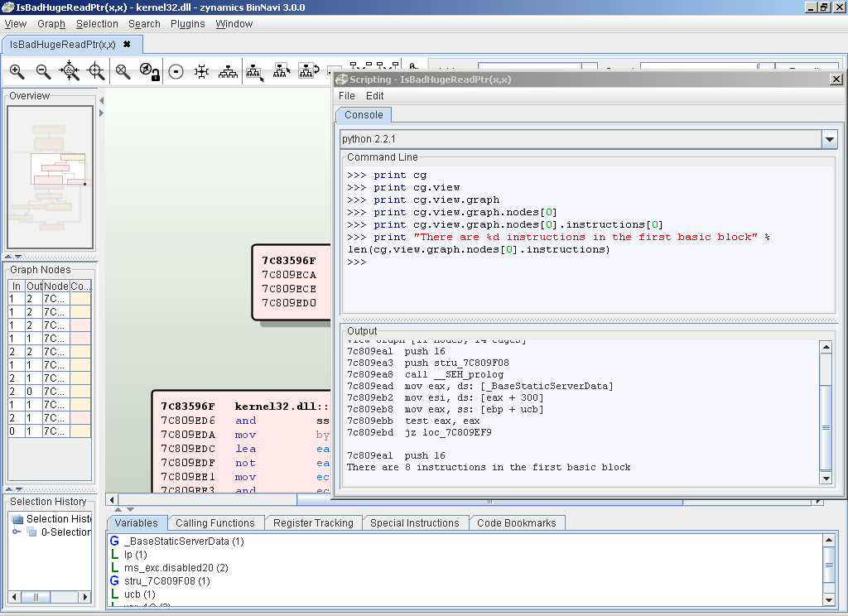Image resolution: width=848 pixels, height=616 pixels.
Task: Open the python 2.2.1 language dropdown
Action: (829, 139)
